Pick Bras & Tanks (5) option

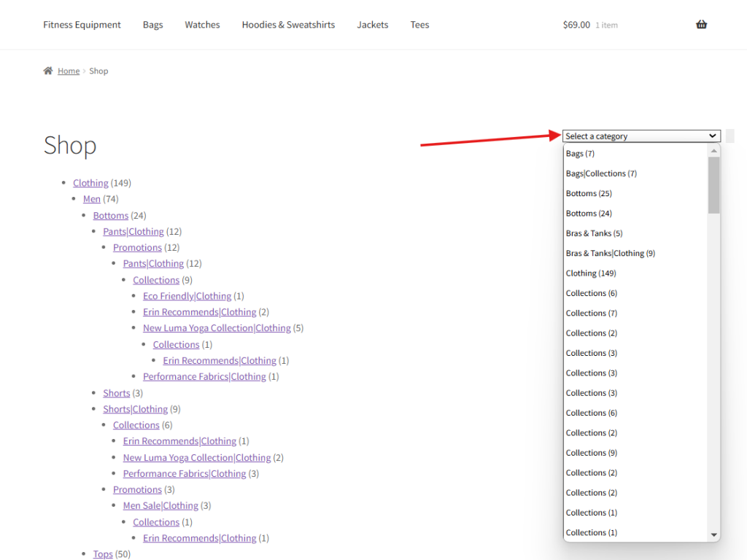point(594,233)
